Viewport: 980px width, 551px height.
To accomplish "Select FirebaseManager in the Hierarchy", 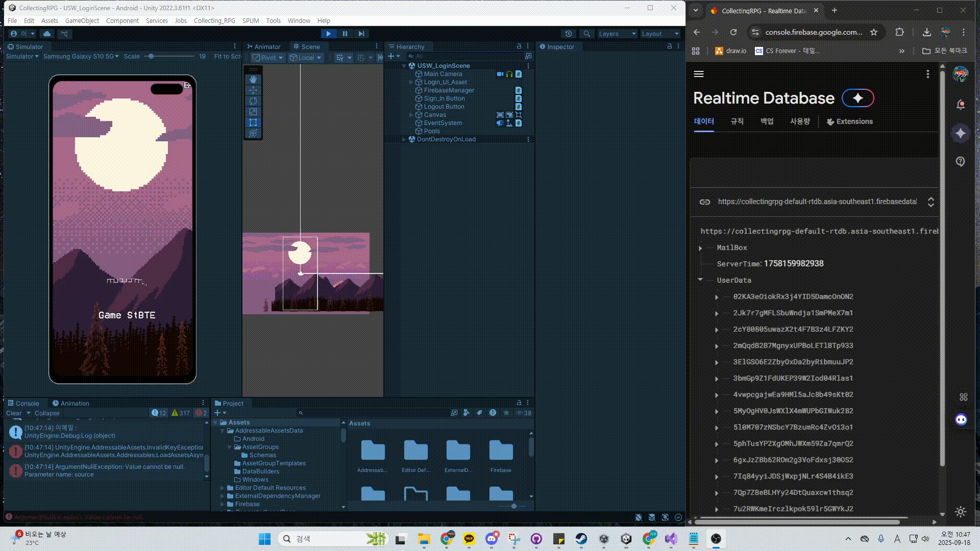I will (x=449, y=90).
